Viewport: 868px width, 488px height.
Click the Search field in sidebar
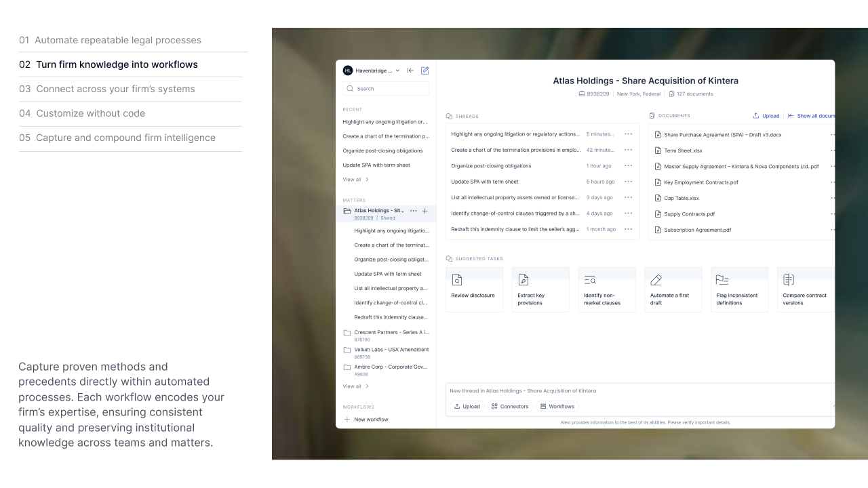point(386,89)
